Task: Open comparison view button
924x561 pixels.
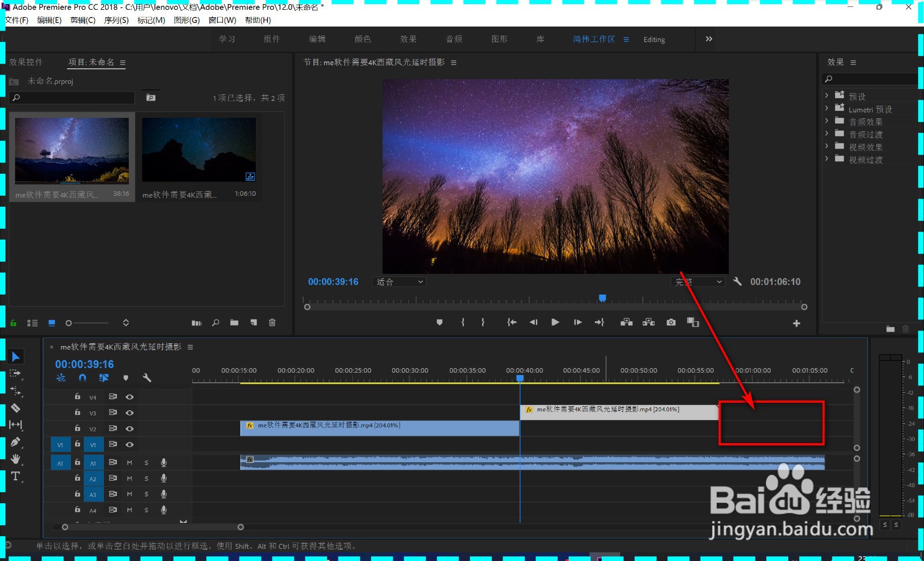Action: (693, 322)
